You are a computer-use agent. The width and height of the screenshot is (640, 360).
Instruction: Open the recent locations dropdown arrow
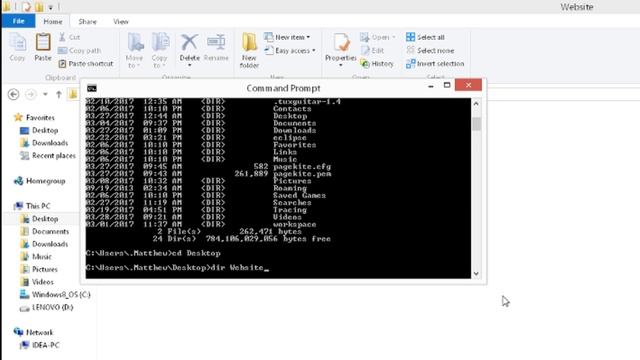[x=45, y=95]
